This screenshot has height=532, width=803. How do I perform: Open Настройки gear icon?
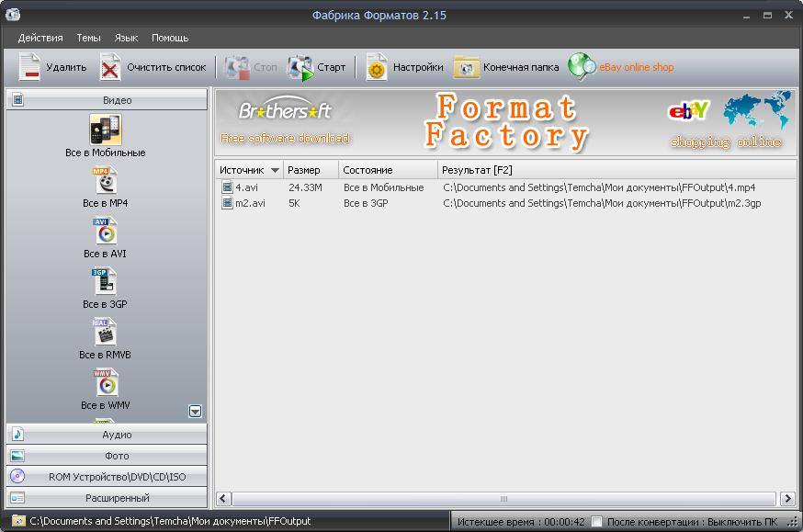coord(377,67)
